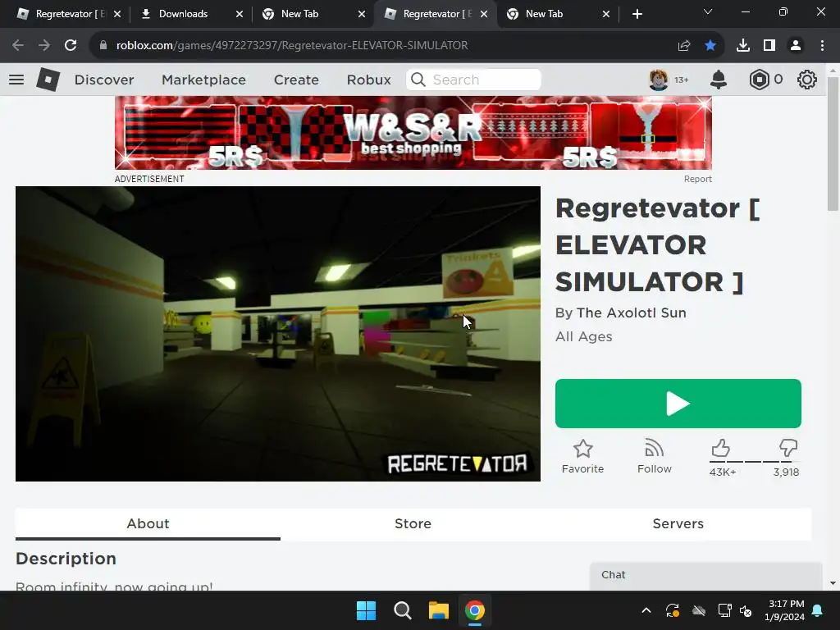
Task: Click the Regretevator game thumbnail
Action: pyautogui.click(x=278, y=334)
